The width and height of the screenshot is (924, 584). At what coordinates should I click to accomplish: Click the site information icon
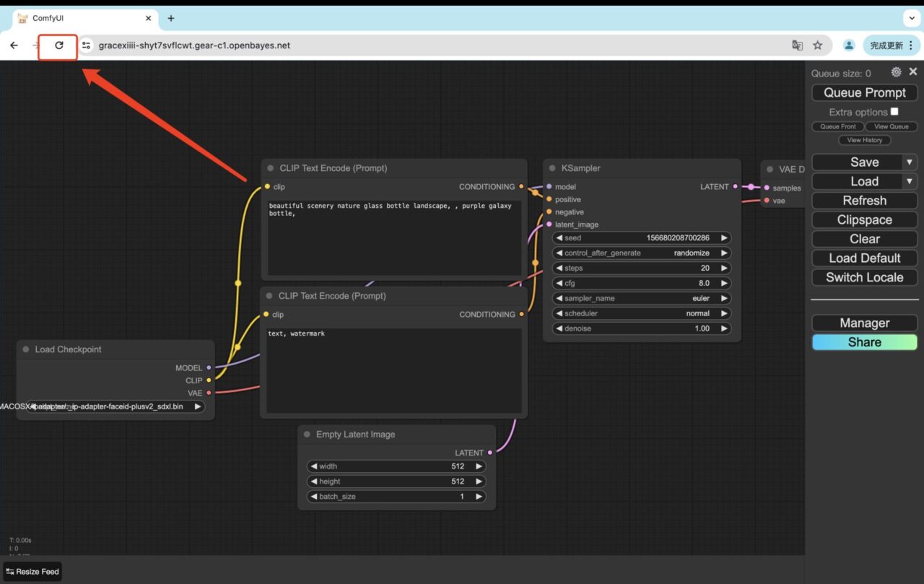point(86,45)
